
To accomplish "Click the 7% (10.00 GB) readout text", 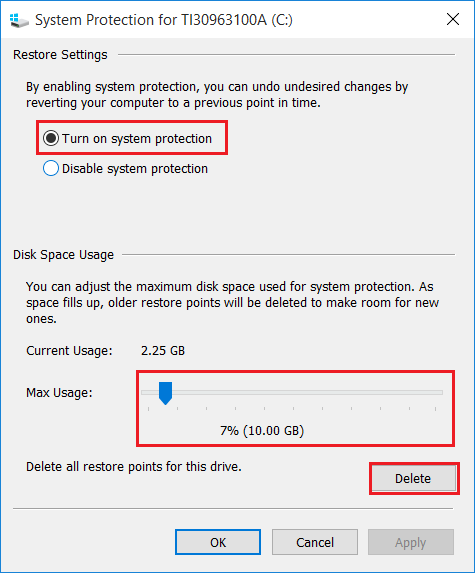I will coord(262,430).
